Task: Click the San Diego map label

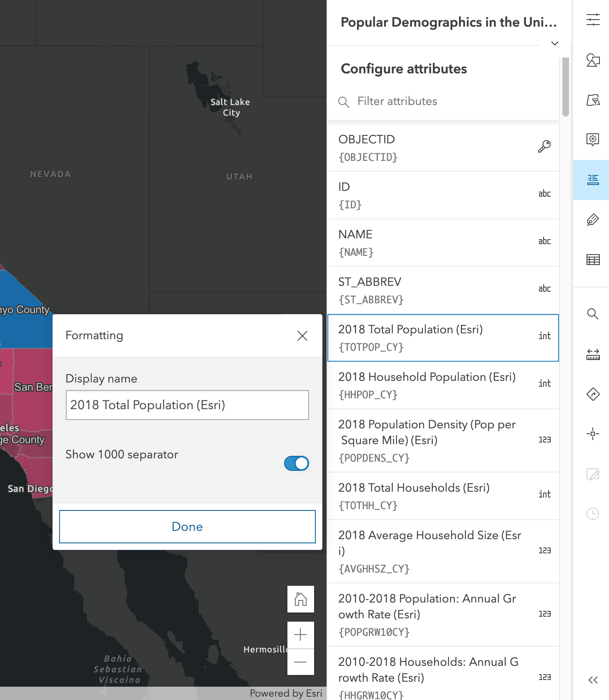Action: click(30, 488)
